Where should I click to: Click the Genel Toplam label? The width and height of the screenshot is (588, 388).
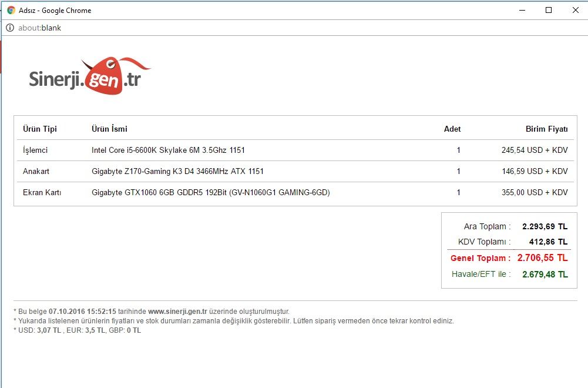click(x=481, y=258)
